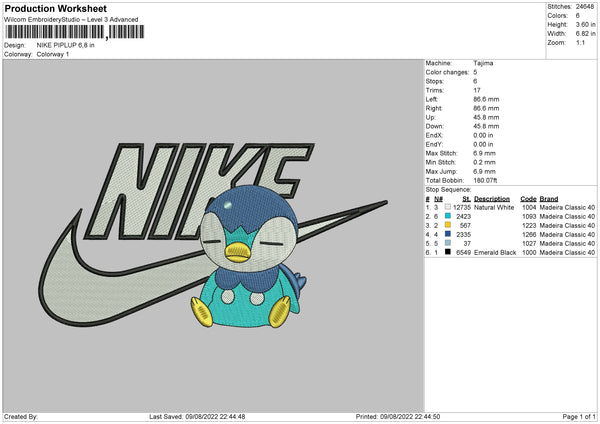600x424 pixels.
Task: Click the barcode under the worksheet title
Action: click(74, 32)
